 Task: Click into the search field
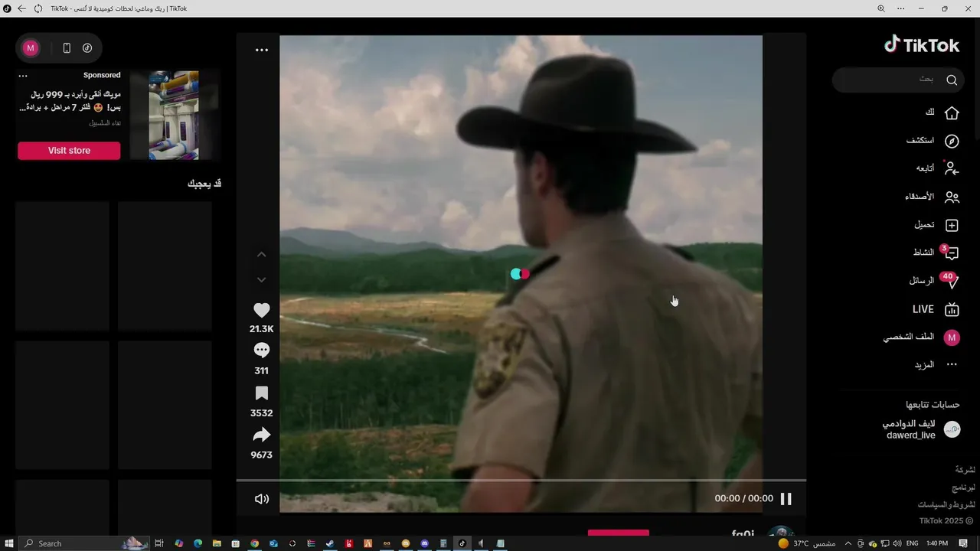[898, 80]
